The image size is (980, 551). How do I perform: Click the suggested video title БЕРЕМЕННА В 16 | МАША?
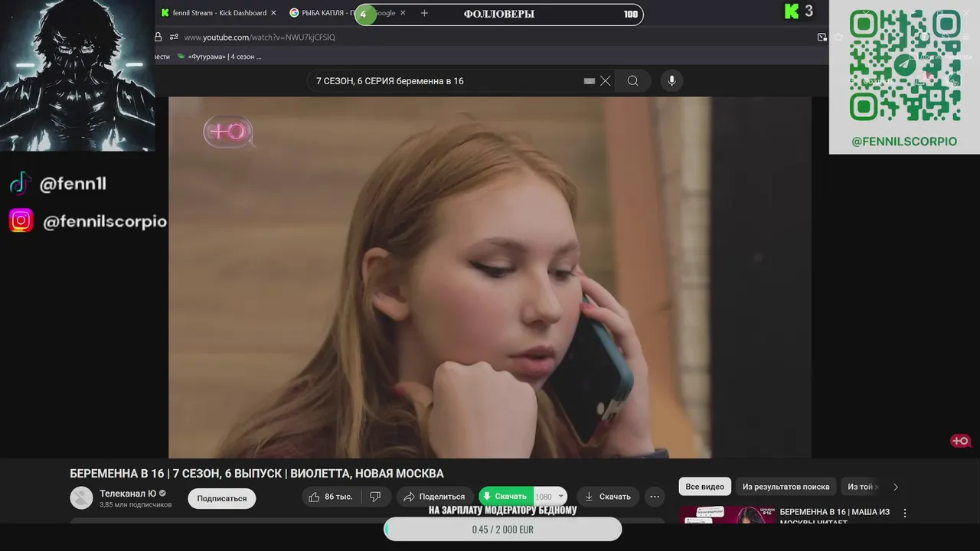[x=835, y=517]
